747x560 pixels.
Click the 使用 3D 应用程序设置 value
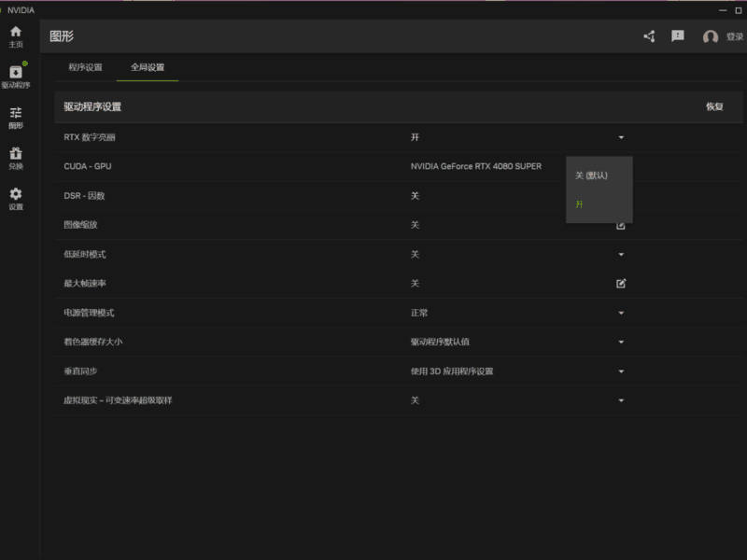pyautogui.click(x=452, y=371)
